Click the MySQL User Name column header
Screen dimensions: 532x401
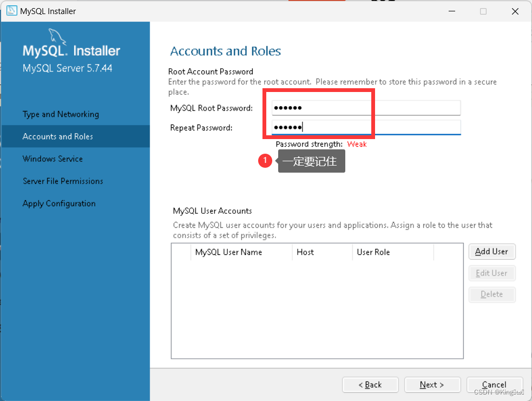(x=241, y=252)
